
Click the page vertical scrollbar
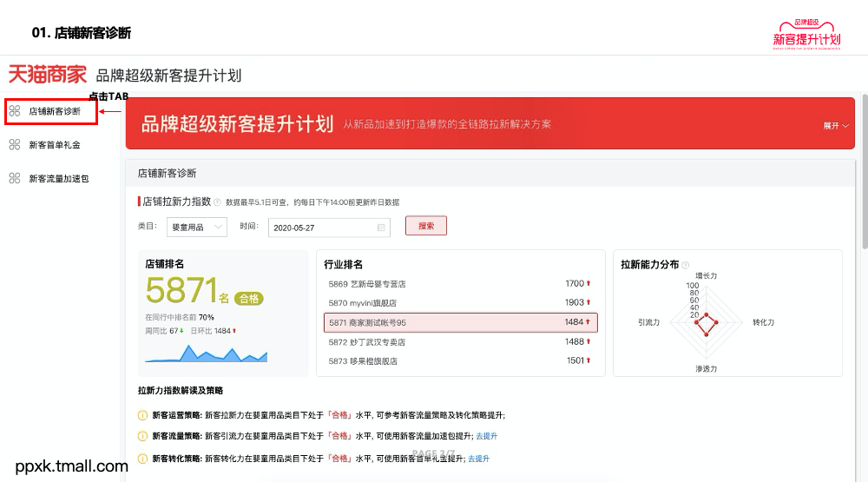(865, 172)
